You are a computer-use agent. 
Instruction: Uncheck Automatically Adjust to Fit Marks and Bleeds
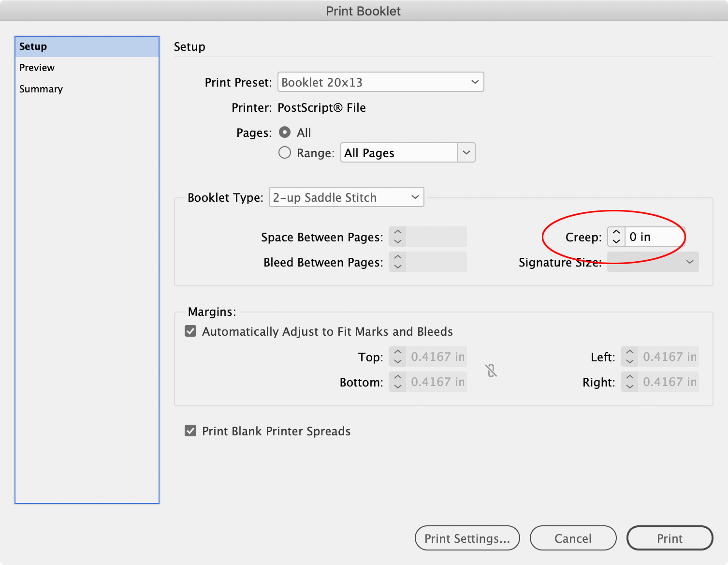(x=190, y=331)
